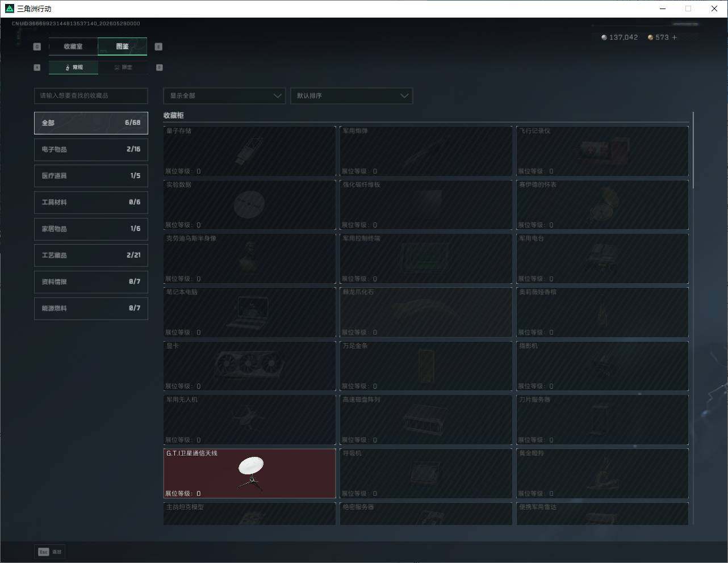Click the D key hint icon
The width and height of the screenshot is (728, 563).
pyautogui.click(x=159, y=68)
